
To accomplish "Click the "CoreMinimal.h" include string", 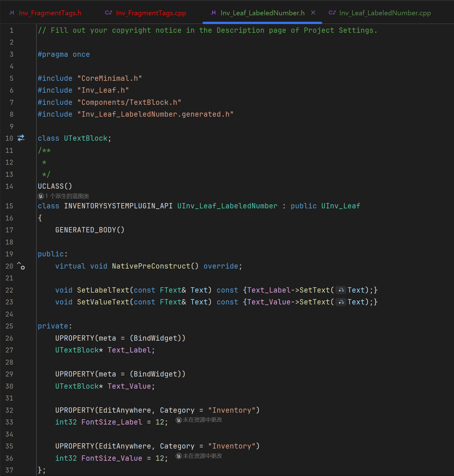I will click(110, 78).
